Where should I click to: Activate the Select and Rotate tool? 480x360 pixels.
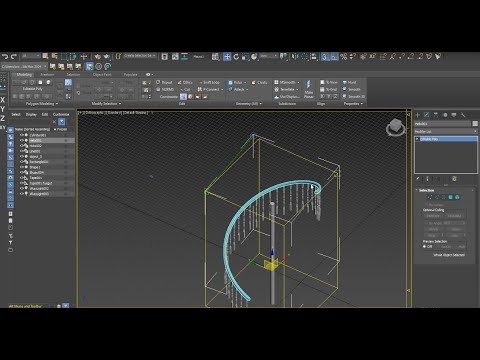click(236, 56)
